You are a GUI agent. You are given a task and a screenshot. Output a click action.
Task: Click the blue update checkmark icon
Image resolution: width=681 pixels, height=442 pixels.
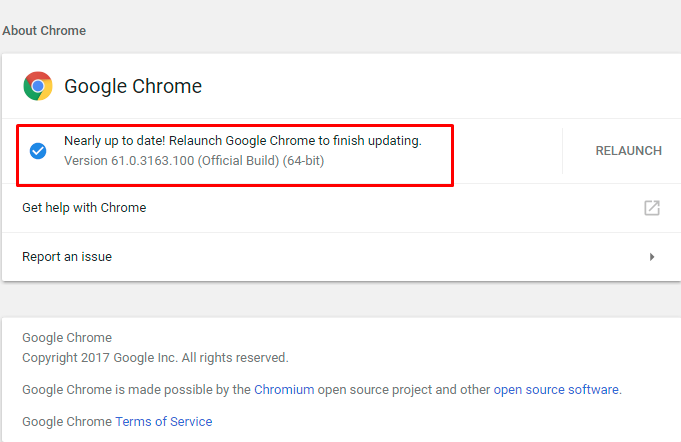coord(38,151)
